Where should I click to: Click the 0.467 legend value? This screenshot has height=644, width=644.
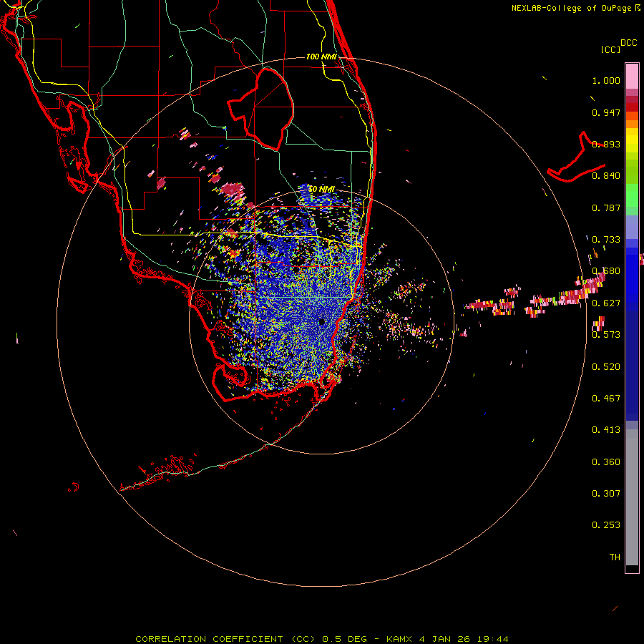606,399
